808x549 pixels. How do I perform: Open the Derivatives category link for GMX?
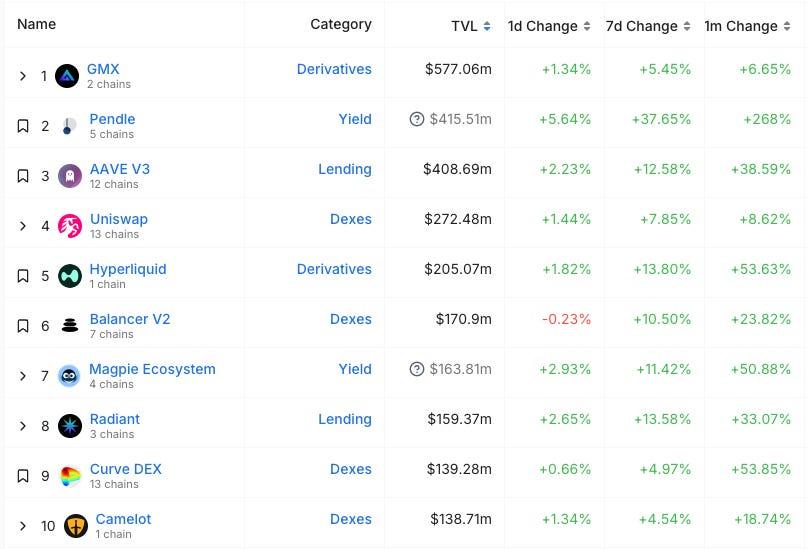click(334, 69)
